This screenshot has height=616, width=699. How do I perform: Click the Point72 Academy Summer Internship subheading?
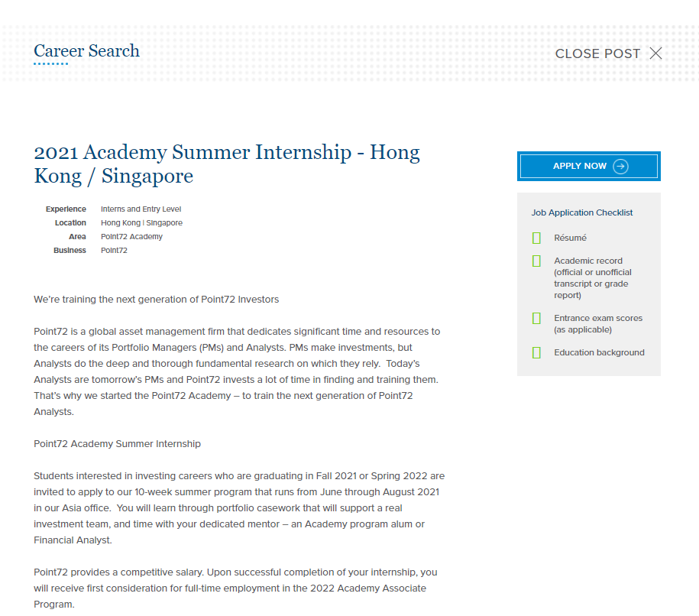(117, 444)
